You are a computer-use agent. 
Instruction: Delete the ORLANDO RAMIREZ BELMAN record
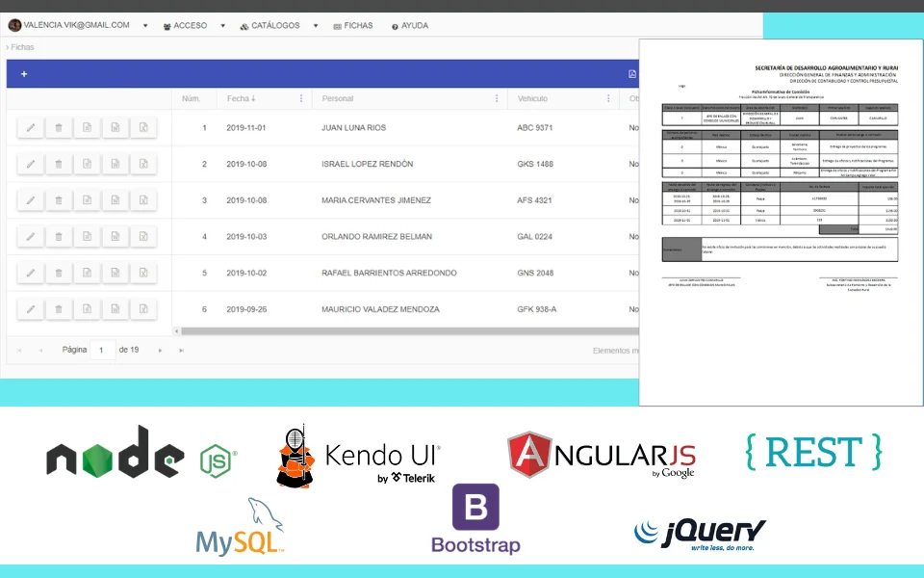[x=59, y=237]
